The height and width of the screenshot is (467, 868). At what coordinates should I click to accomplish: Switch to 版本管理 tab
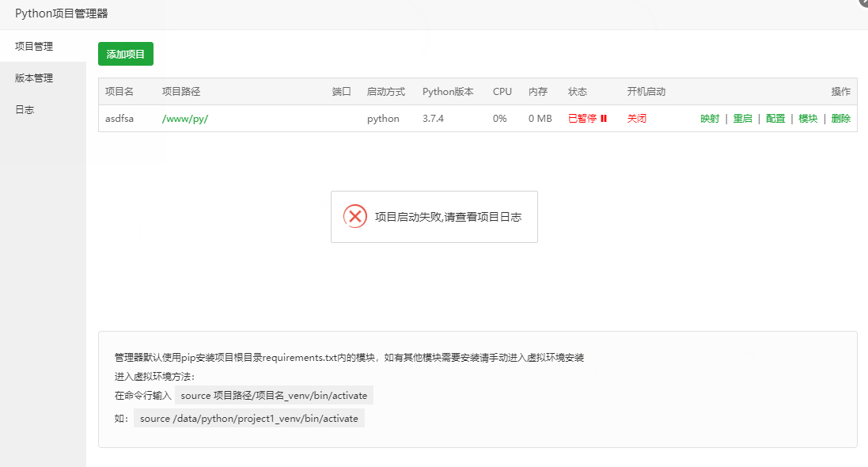[x=44, y=78]
